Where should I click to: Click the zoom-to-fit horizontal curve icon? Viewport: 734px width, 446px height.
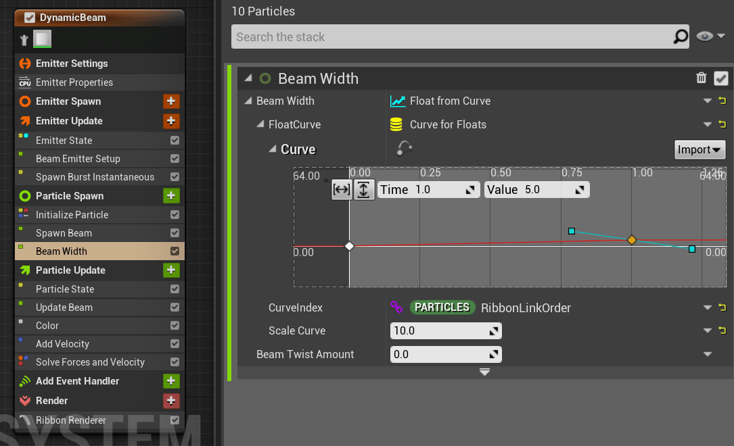point(341,189)
